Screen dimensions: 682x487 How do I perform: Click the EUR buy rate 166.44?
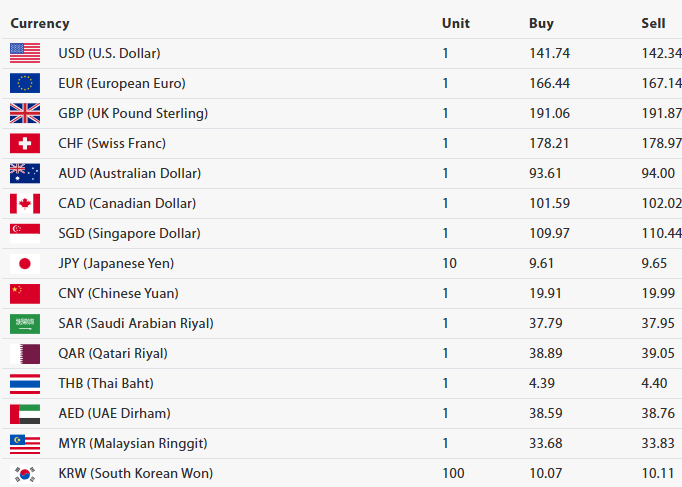pos(549,83)
